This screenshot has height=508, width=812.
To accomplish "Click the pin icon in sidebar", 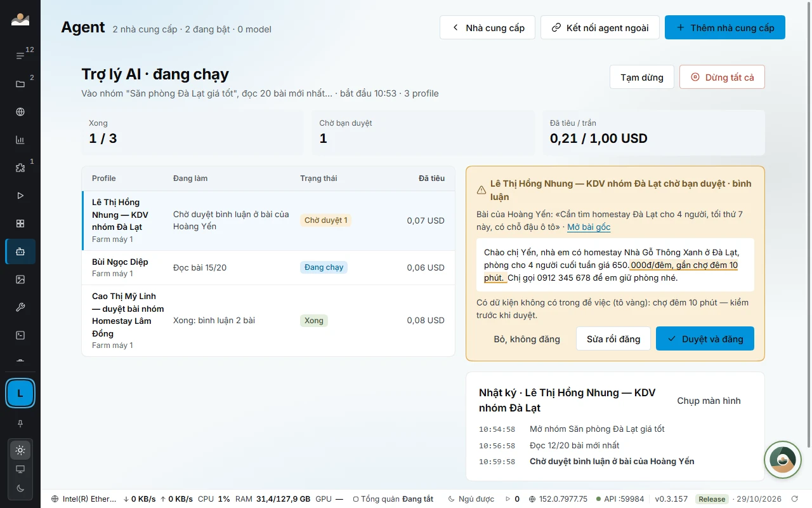I will 20,424.
